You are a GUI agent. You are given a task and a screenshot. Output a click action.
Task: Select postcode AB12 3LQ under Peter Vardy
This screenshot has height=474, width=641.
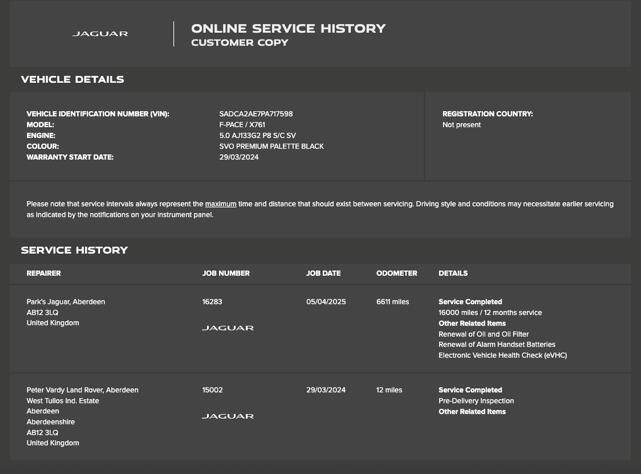(x=43, y=432)
